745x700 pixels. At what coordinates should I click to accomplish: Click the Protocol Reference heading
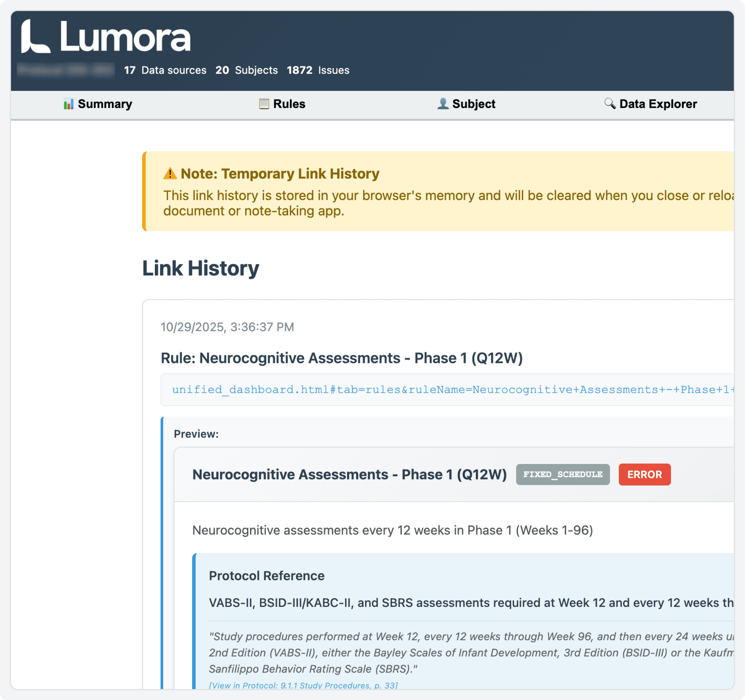pos(266,576)
